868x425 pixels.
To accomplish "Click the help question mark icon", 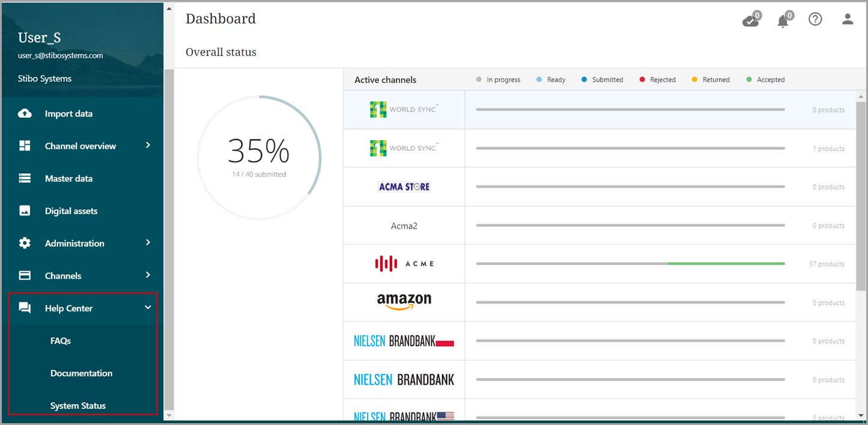I will pos(815,19).
